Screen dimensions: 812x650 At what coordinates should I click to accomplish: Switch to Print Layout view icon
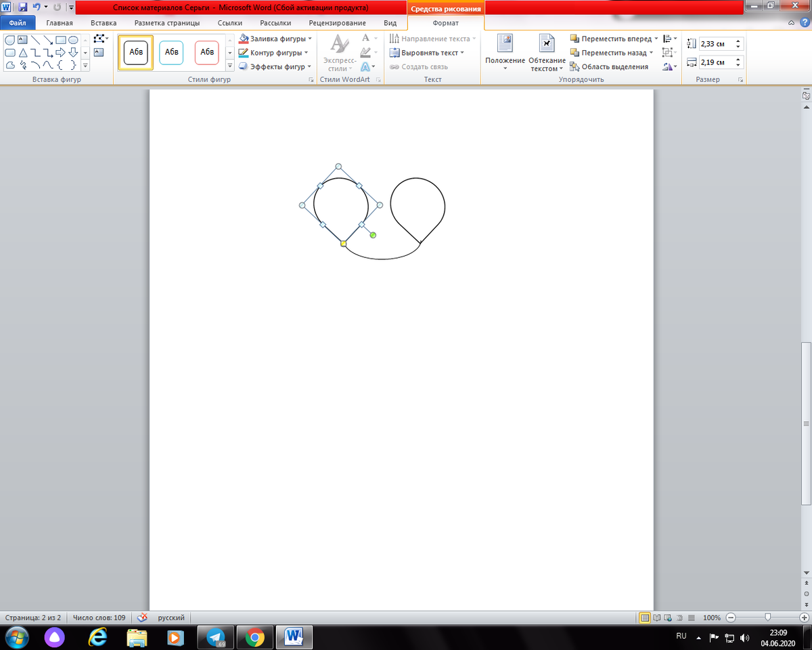pyautogui.click(x=645, y=617)
